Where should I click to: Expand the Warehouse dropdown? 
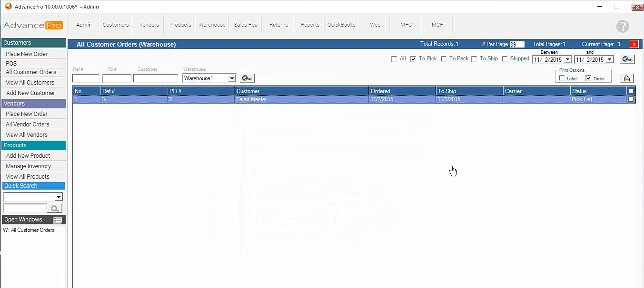click(x=232, y=78)
